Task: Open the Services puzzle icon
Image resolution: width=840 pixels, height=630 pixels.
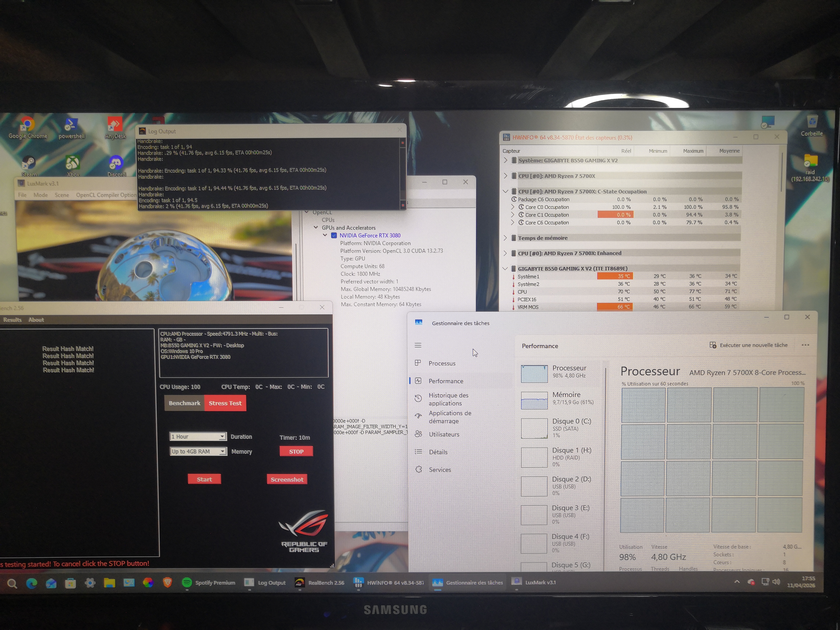Action: point(419,470)
